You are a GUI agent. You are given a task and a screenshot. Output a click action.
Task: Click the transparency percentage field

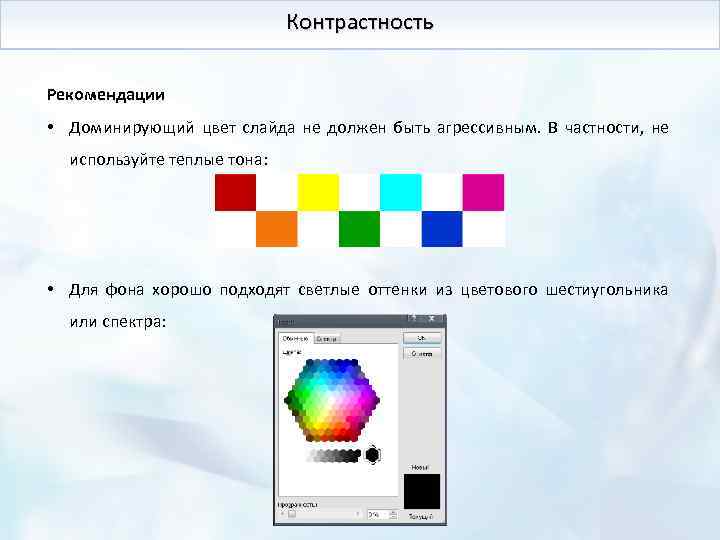click(377, 515)
